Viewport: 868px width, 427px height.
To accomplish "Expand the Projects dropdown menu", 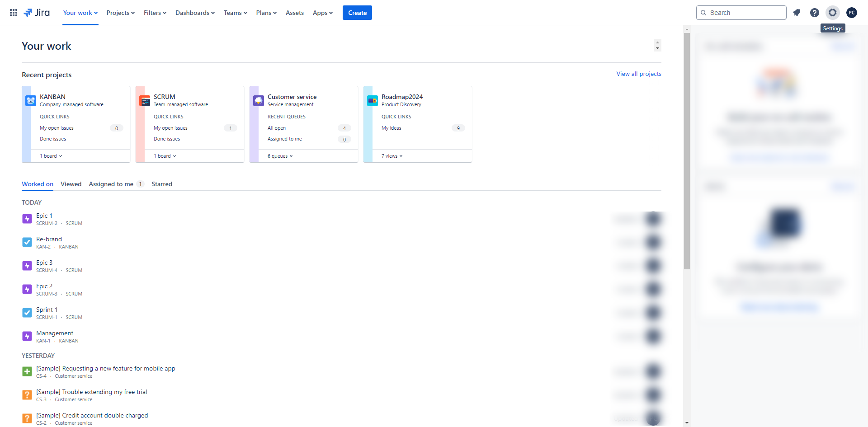I will click(x=120, y=13).
